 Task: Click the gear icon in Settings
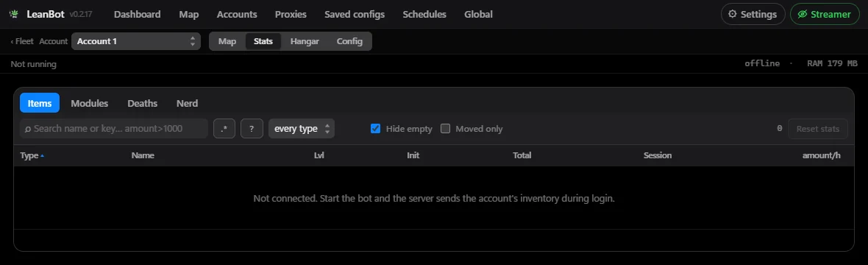pyautogui.click(x=733, y=15)
